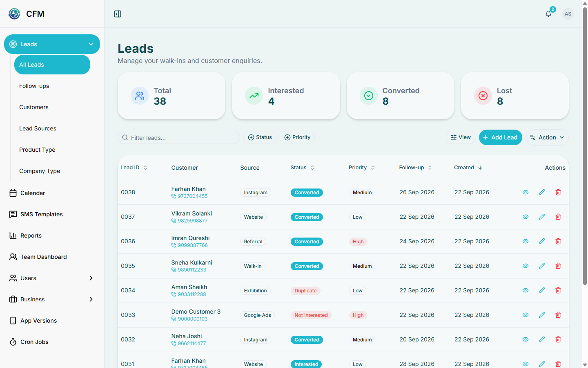Click phone icon beside 9737004455
The image size is (588, 368).
[174, 196]
